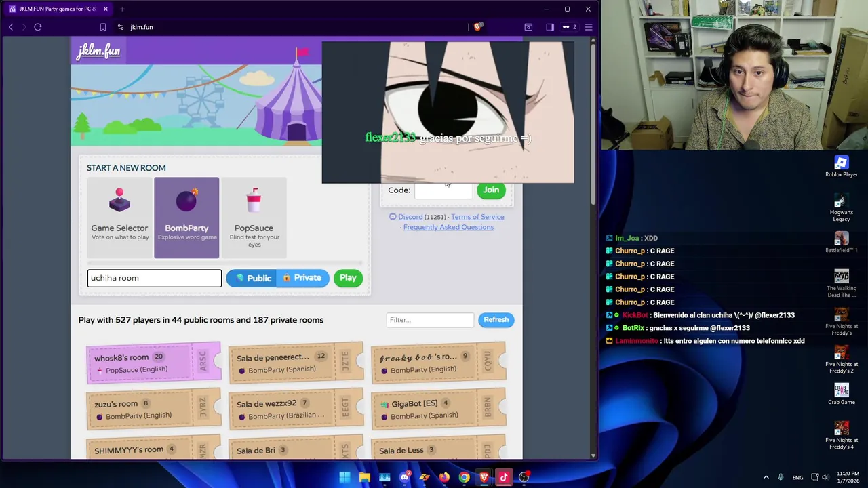Image resolution: width=868 pixels, height=488 pixels.
Task: Close the JKLM.FUN browser tab
Action: (x=105, y=9)
